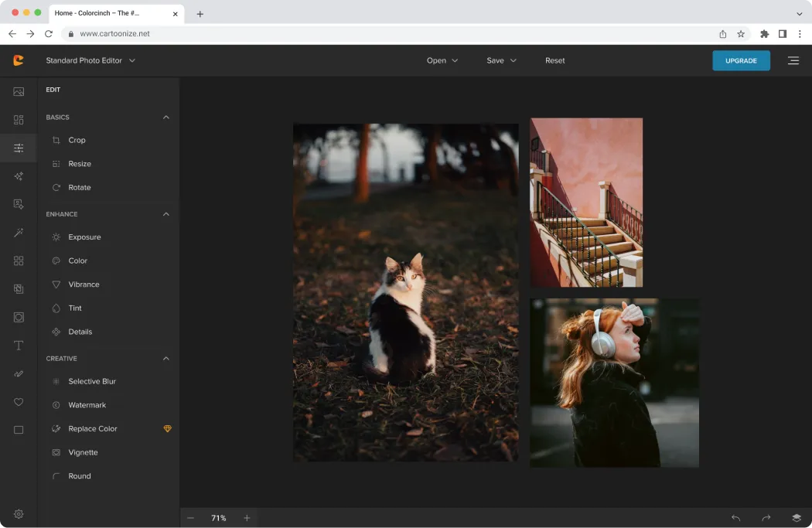The image size is (812, 528).
Task: Click the undo arrow icon
Action: pos(735,518)
